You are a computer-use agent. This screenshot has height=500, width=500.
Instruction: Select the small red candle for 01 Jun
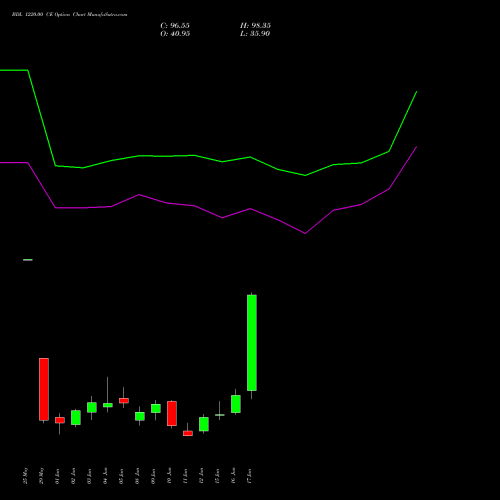tap(60, 420)
